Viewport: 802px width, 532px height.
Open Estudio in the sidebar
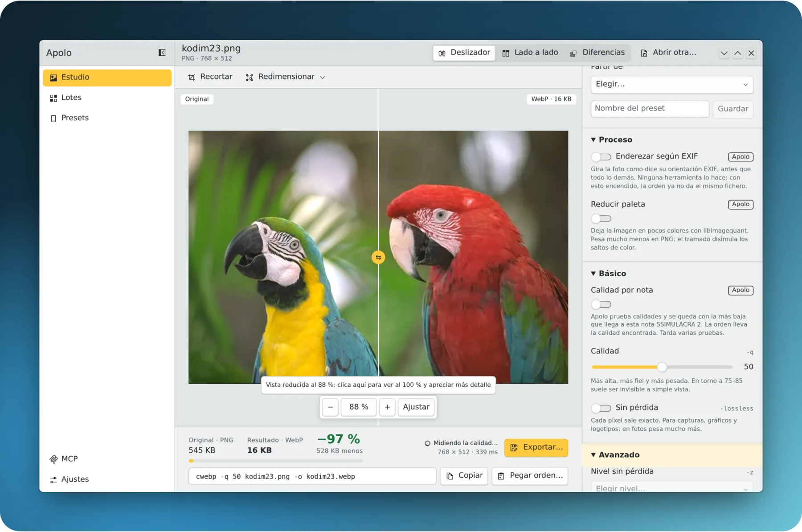[x=107, y=78]
